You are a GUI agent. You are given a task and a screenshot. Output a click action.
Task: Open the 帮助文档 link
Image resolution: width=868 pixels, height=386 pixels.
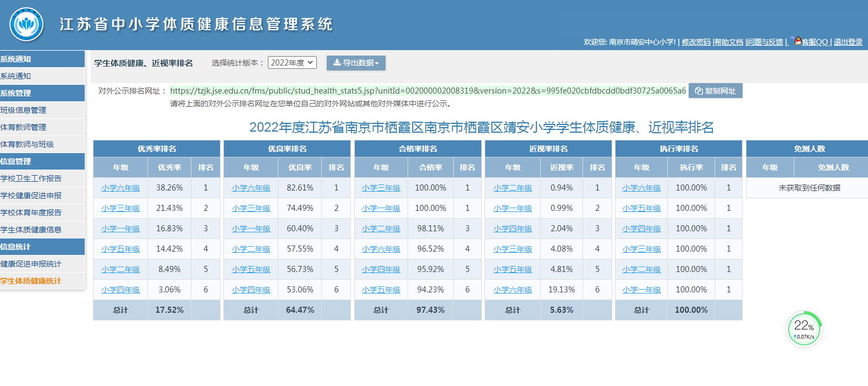(729, 42)
